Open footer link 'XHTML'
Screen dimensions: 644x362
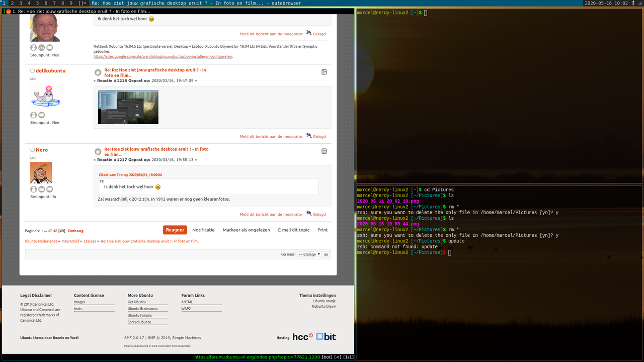(x=187, y=302)
